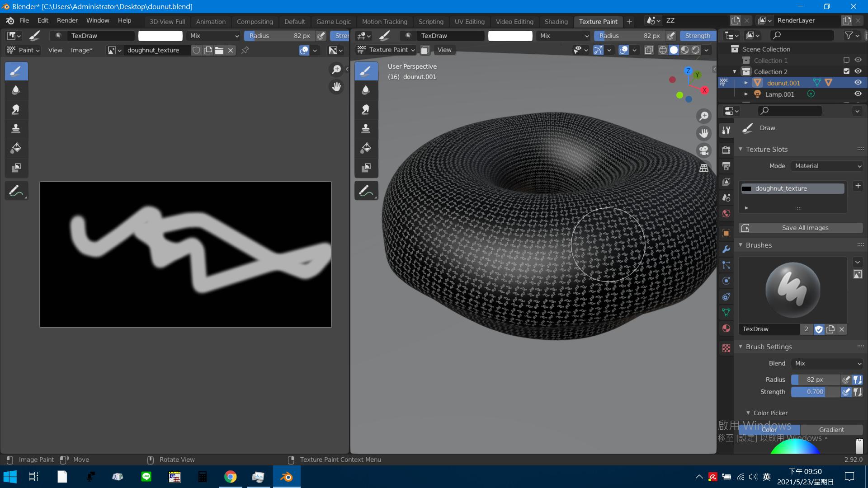This screenshot has height=488, width=868.
Task: Switch to the Shading workspace tab
Action: (x=556, y=20)
